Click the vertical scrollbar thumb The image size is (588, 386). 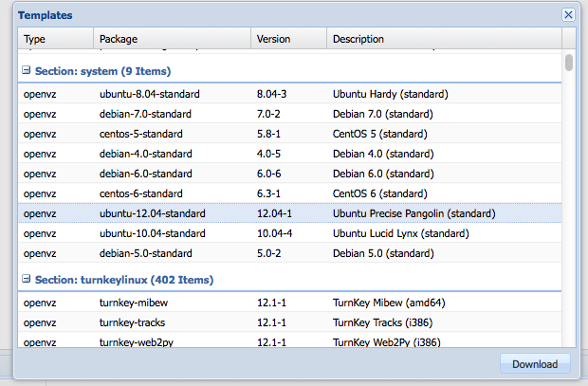coord(569,63)
